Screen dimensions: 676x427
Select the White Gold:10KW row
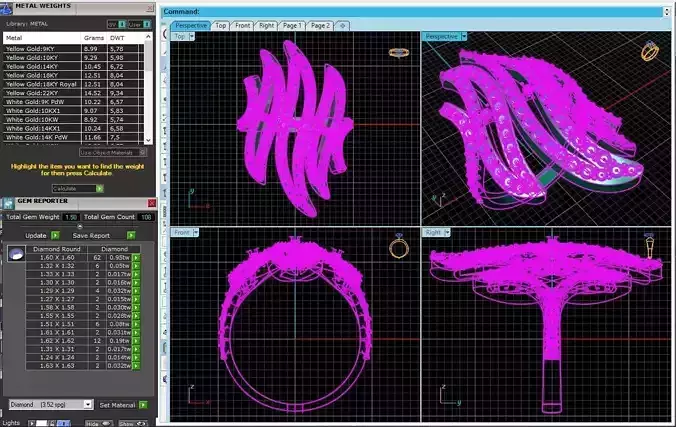point(74,119)
